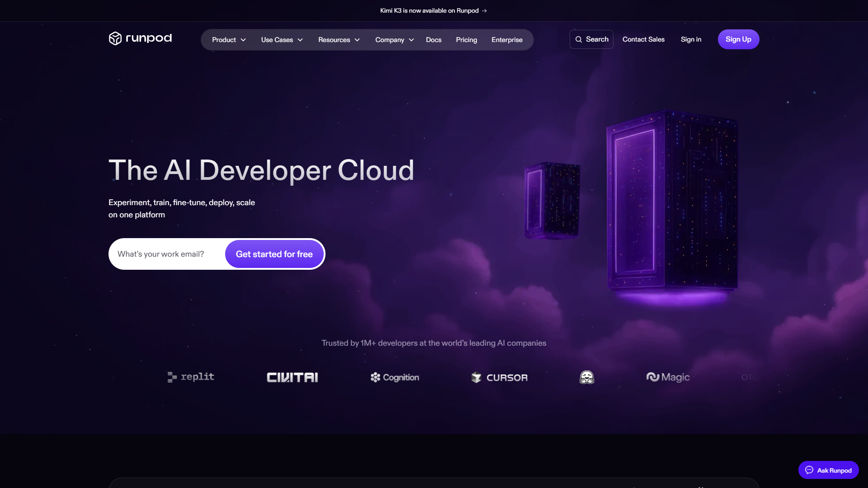
Task: Click the chat bubble icon in Ask Runpod
Action: 809,470
